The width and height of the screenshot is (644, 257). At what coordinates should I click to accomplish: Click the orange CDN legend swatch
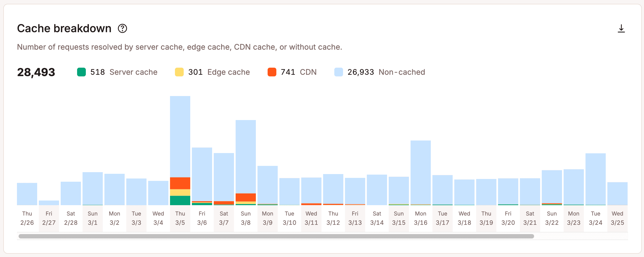click(272, 72)
